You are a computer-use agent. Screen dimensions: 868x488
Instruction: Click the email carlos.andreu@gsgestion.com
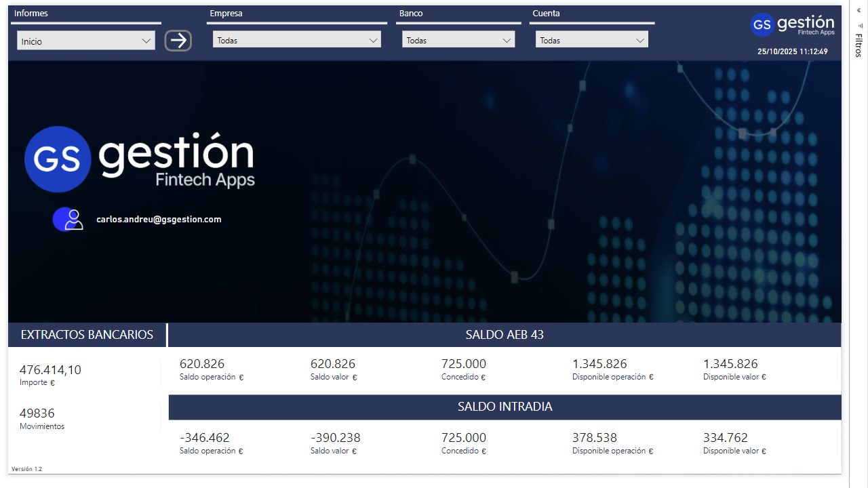(x=159, y=219)
